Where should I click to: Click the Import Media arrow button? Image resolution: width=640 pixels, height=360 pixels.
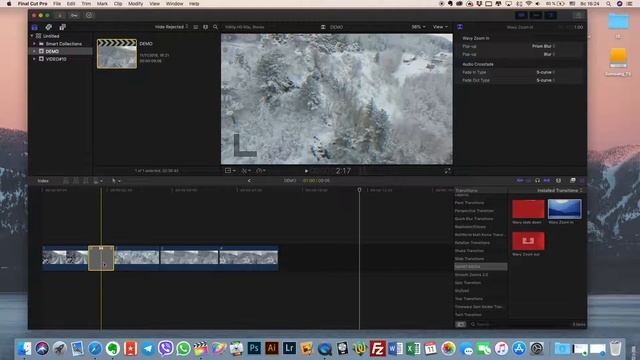coord(60,15)
